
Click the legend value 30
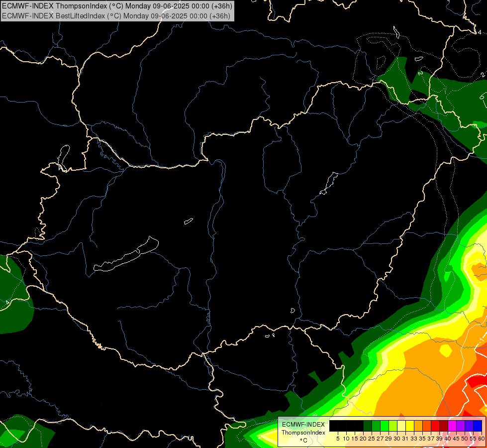click(397, 439)
